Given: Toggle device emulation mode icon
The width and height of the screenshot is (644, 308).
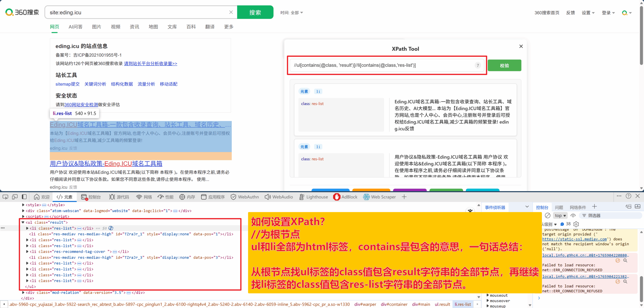Looking at the screenshot, I should tap(15, 197).
